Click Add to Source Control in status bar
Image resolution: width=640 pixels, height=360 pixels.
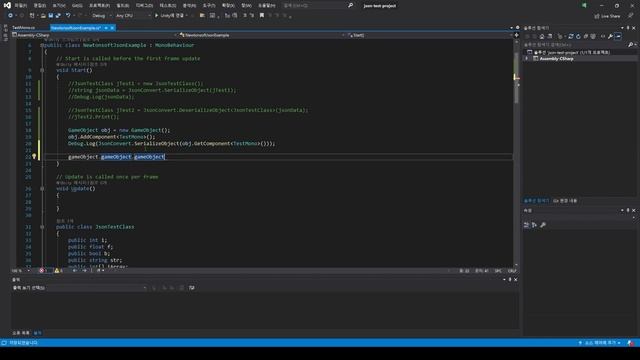point(600,343)
